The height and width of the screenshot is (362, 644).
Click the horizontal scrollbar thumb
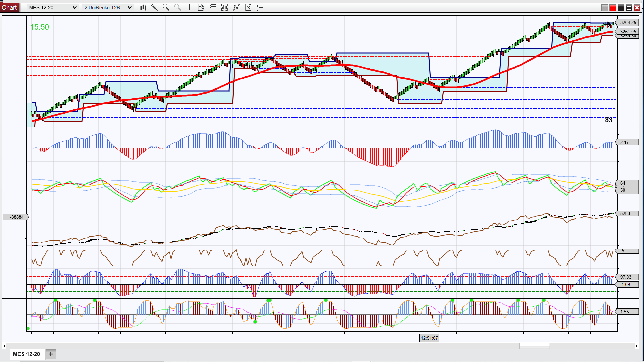click(535, 346)
